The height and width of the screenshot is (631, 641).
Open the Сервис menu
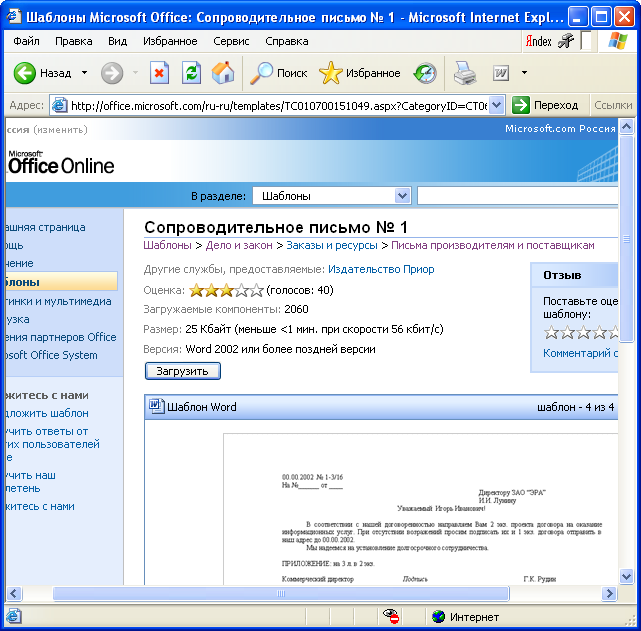tap(231, 41)
